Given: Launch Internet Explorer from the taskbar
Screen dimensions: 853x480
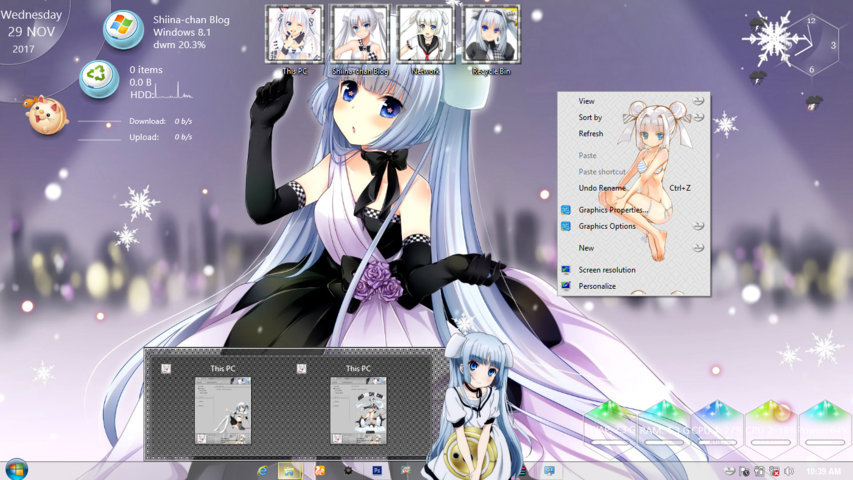Looking at the screenshot, I should (x=263, y=470).
